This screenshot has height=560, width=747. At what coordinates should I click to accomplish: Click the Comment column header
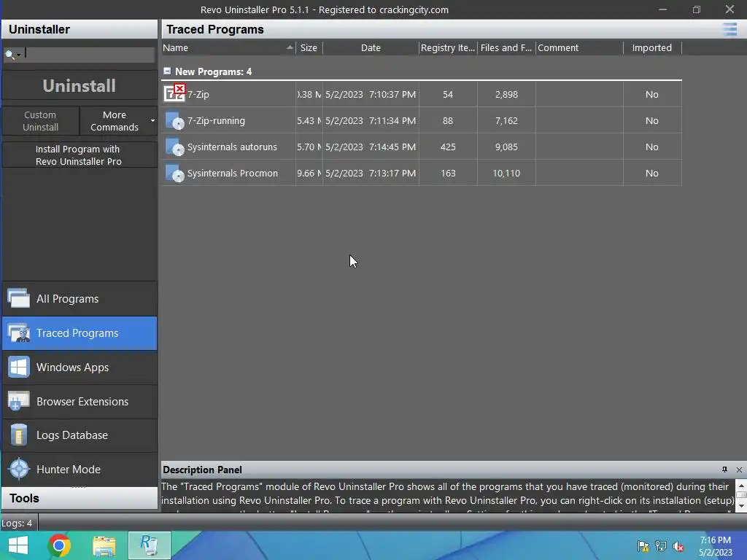coord(579,47)
